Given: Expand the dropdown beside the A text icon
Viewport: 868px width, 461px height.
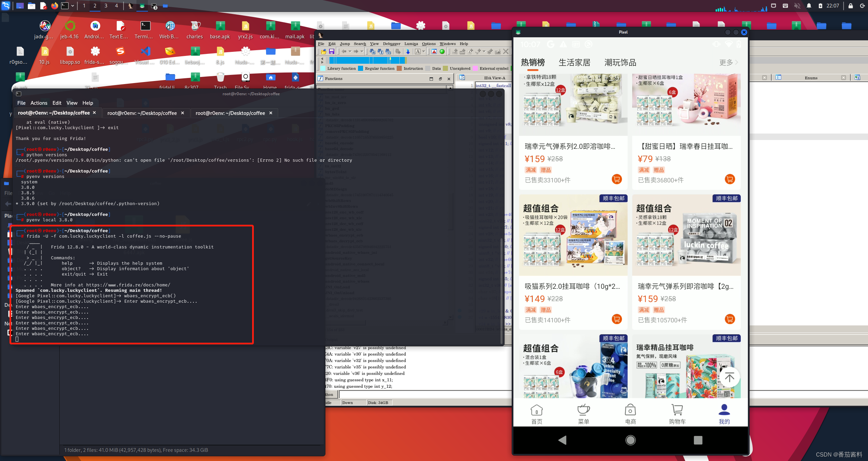Looking at the screenshot, I should click(x=423, y=52).
